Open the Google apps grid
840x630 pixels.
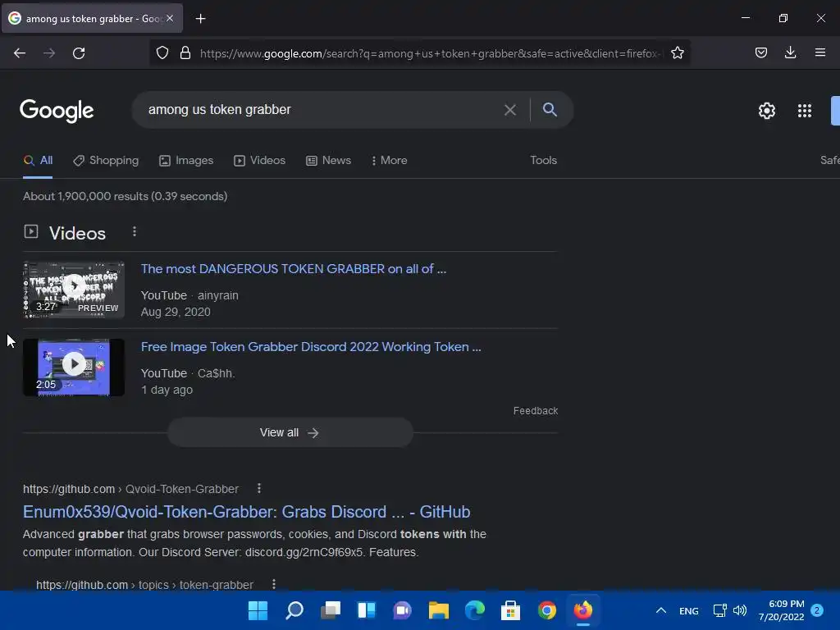point(804,111)
